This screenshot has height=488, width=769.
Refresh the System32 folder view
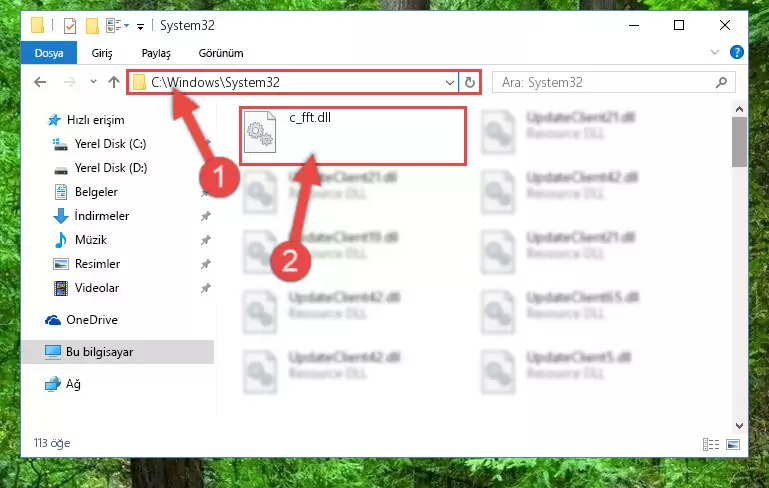pos(469,82)
